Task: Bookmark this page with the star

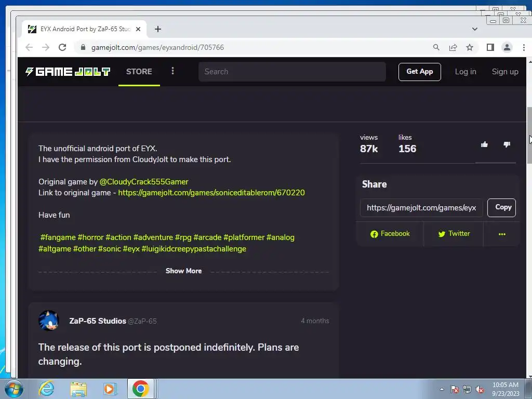Action: (470, 47)
